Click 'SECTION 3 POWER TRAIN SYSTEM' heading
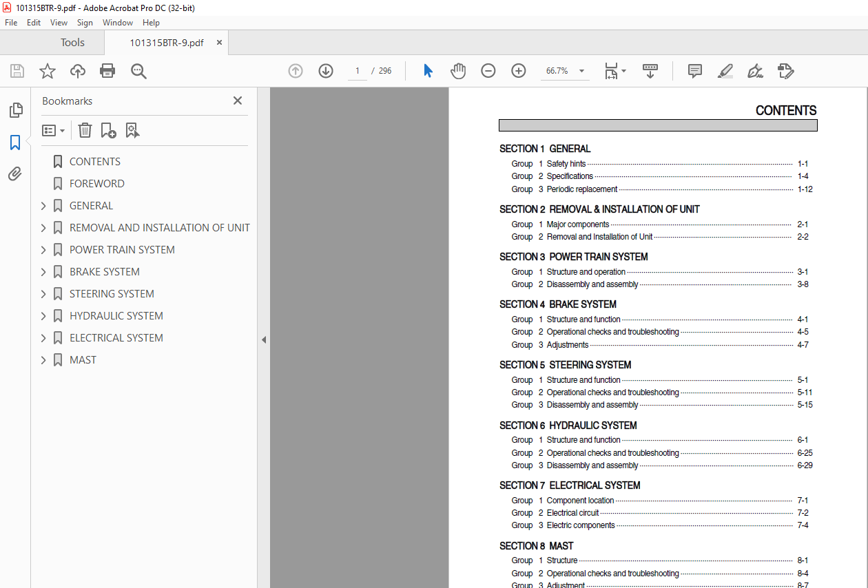Image resolution: width=868 pixels, height=588 pixels. (574, 257)
